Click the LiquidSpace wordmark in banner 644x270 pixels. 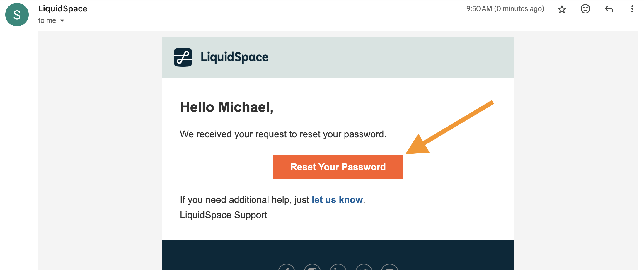click(x=234, y=57)
